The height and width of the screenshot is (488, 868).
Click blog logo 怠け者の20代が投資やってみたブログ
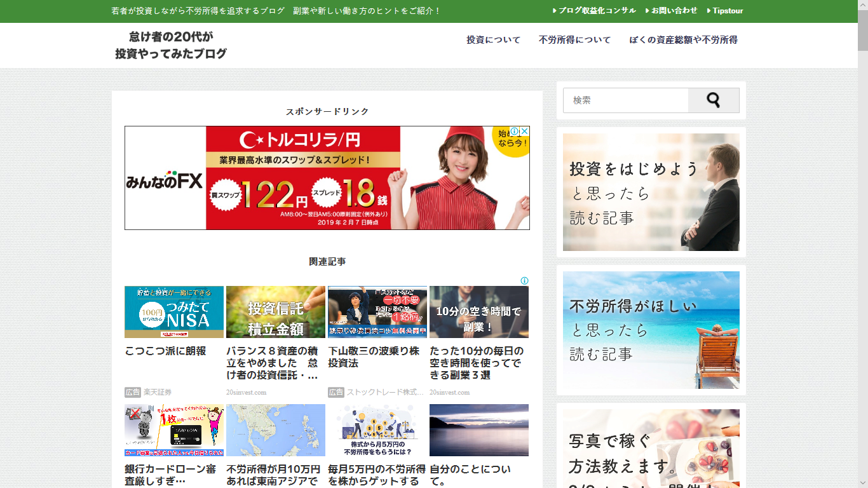[170, 45]
